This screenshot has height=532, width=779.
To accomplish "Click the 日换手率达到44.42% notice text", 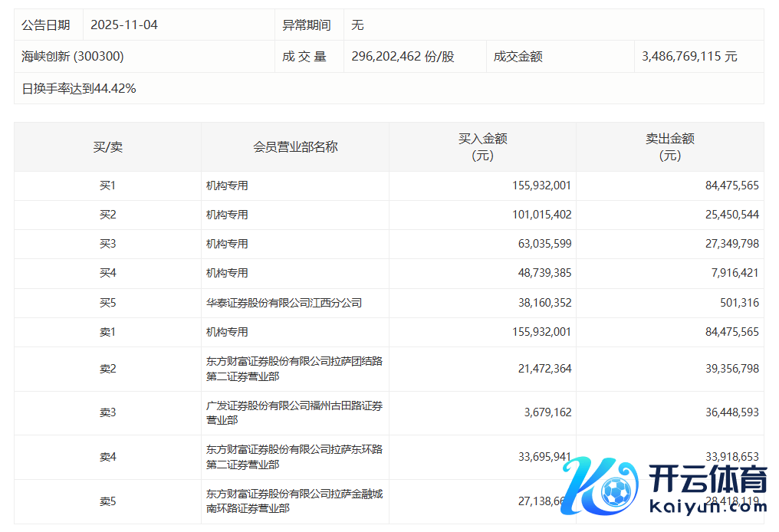I will (x=79, y=88).
